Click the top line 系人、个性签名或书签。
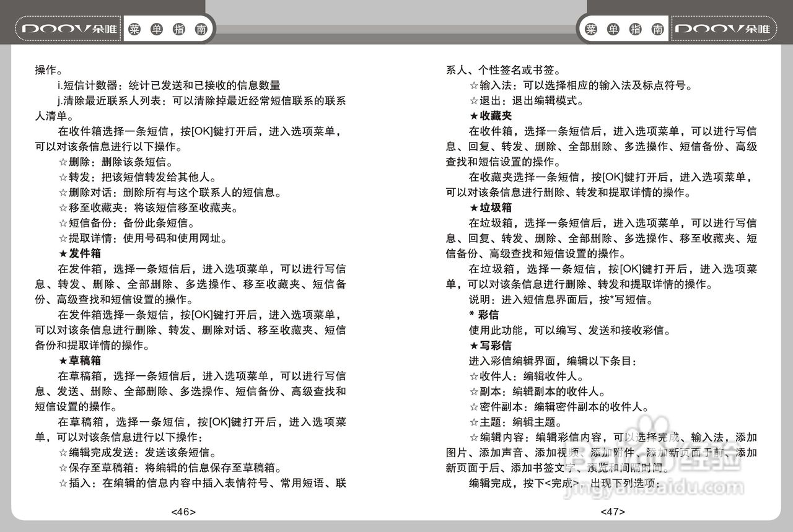Viewport: 793px width, 532px height. pos(504,70)
